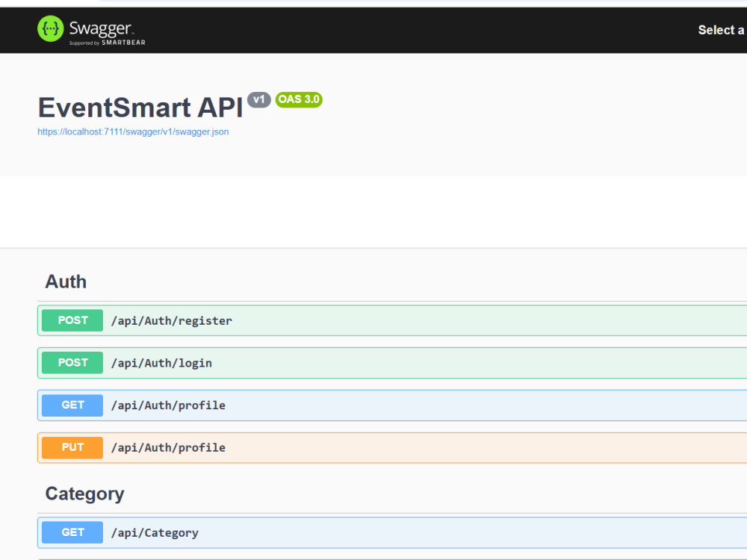The width and height of the screenshot is (747, 560).
Task: Expand POST /api/Auth/login endpoint
Action: point(392,363)
